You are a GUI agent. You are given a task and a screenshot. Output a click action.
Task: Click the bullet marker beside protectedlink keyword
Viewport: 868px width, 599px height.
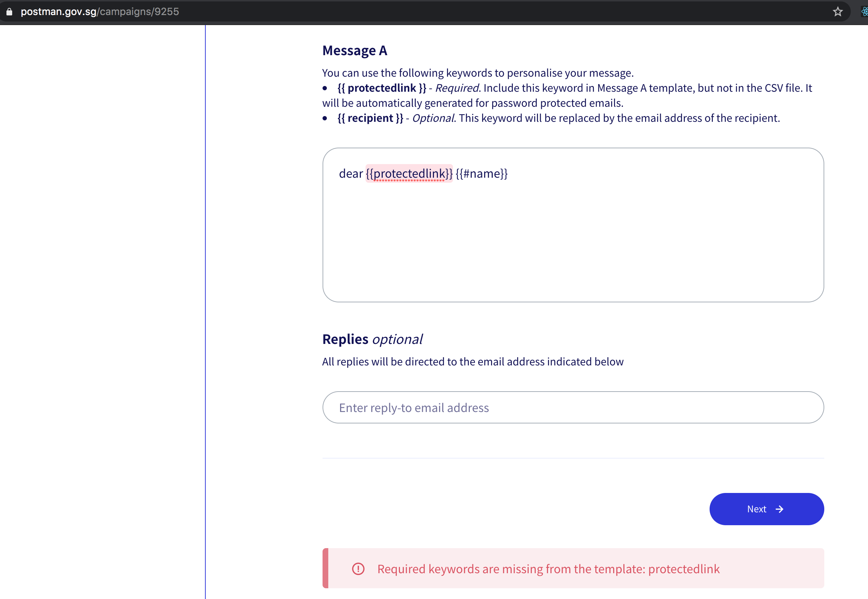click(325, 88)
